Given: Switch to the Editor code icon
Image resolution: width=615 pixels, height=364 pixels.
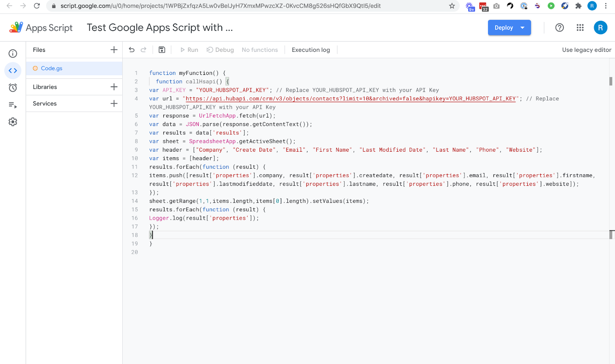Looking at the screenshot, I should point(13,71).
